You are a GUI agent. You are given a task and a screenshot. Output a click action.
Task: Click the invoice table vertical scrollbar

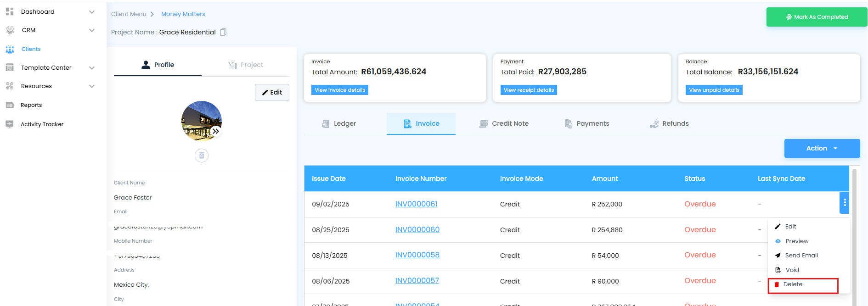(854, 229)
